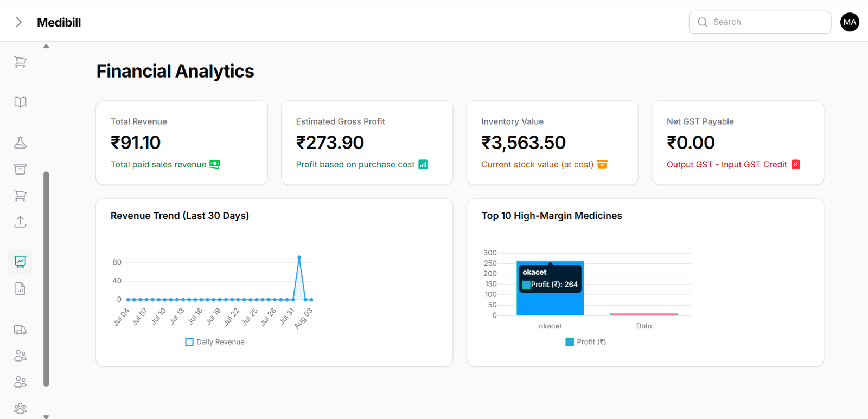Click the Jul 31 date axis label
The image size is (868, 419).
(x=288, y=317)
